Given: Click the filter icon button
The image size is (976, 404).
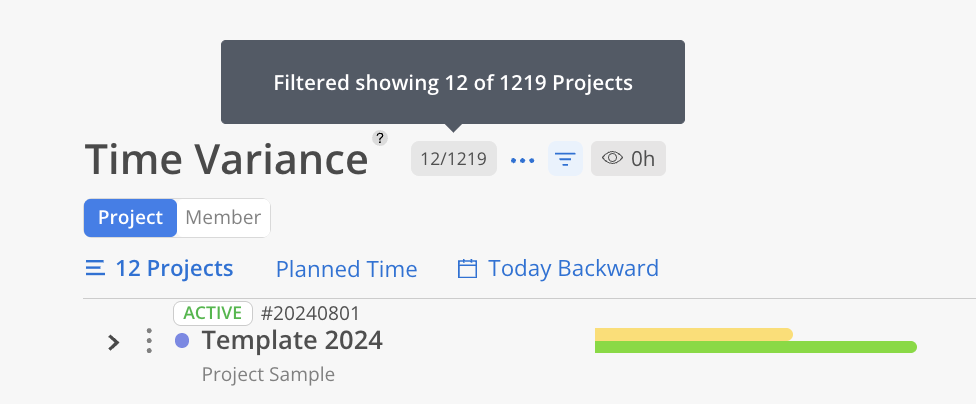Looking at the screenshot, I should tap(566, 159).
